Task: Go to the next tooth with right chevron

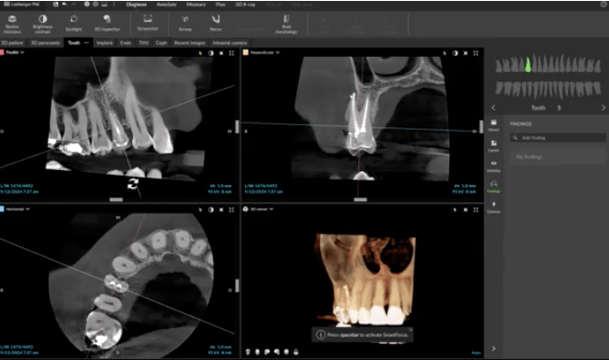Action: click(603, 108)
